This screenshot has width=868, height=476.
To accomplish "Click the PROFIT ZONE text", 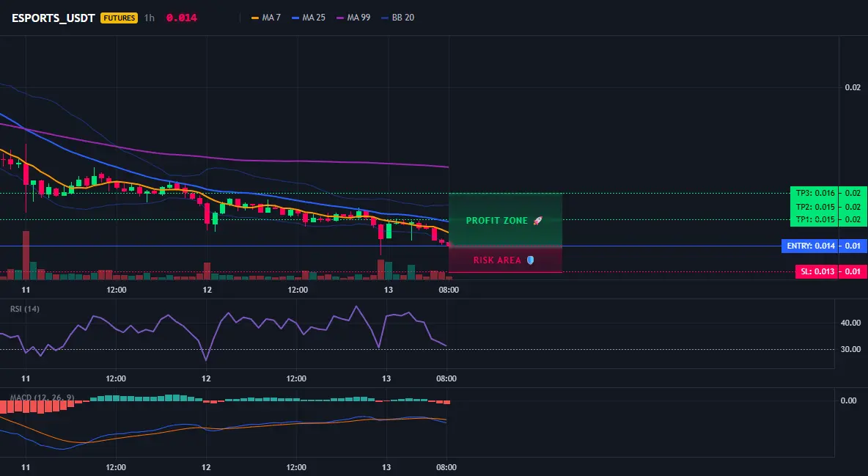I will tap(497, 221).
